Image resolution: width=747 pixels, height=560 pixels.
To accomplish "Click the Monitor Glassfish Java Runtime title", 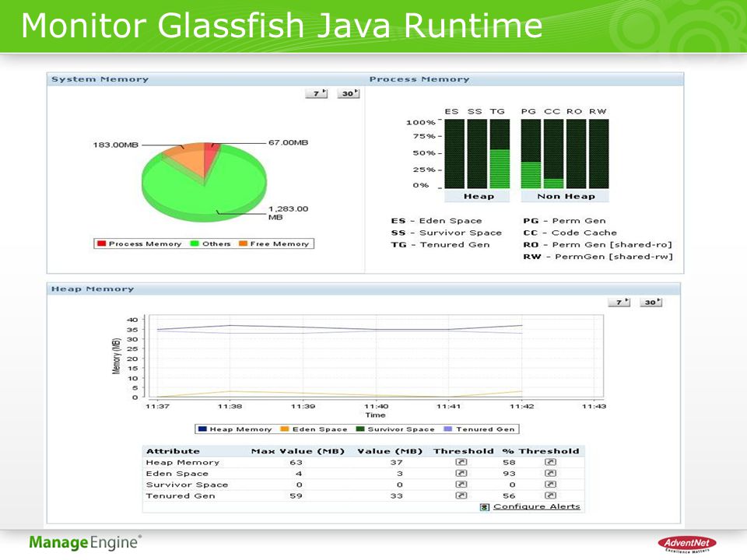I will [282, 25].
